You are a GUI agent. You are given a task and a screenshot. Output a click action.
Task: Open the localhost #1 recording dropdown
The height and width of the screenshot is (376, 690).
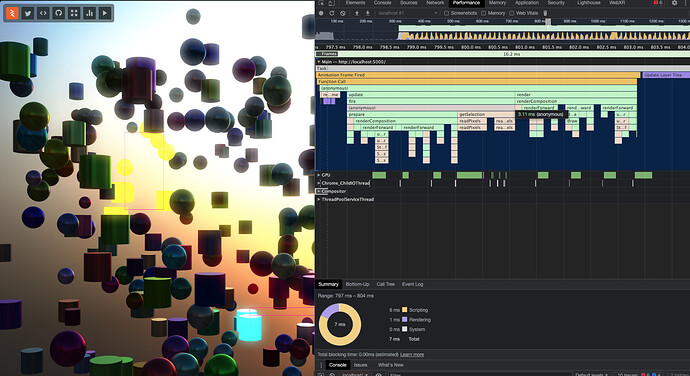click(x=407, y=13)
